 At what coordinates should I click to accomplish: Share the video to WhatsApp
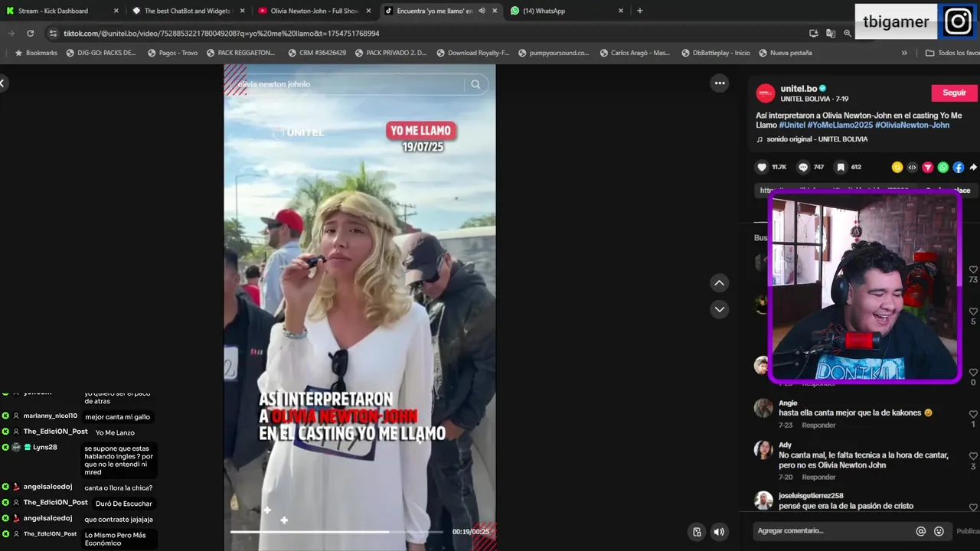[x=942, y=167]
